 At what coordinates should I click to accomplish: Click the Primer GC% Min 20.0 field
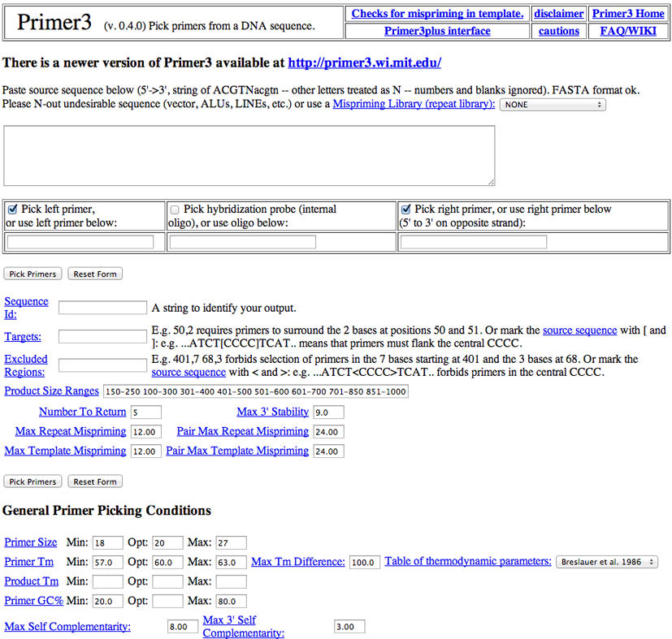click(x=107, y=601)
